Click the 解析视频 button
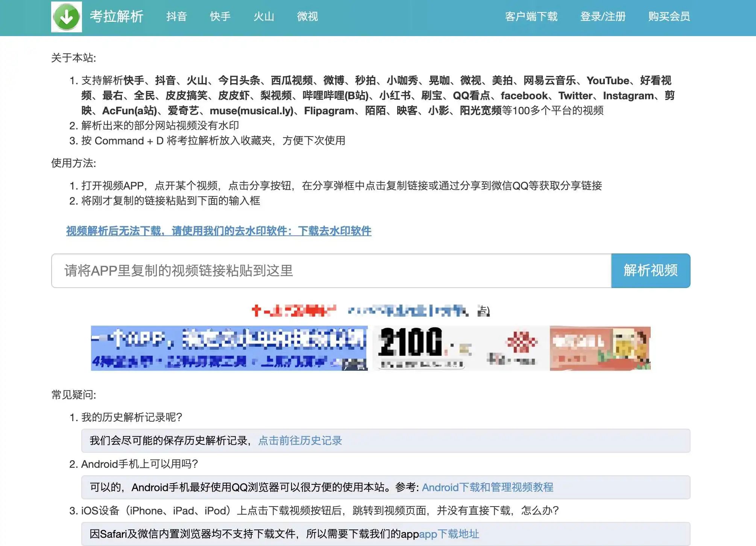 [x=651, y=271]
